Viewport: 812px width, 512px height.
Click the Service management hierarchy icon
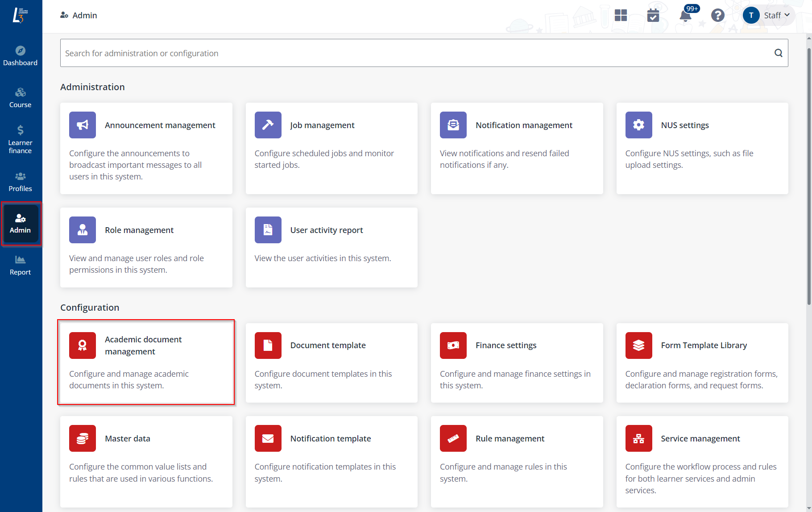click(x=638, y=438)
